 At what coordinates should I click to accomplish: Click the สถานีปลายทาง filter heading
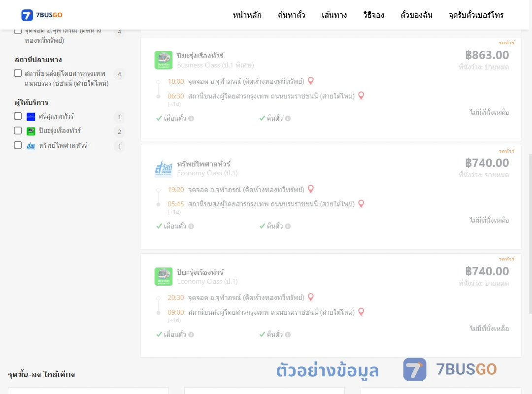click(x=38, y=60)
